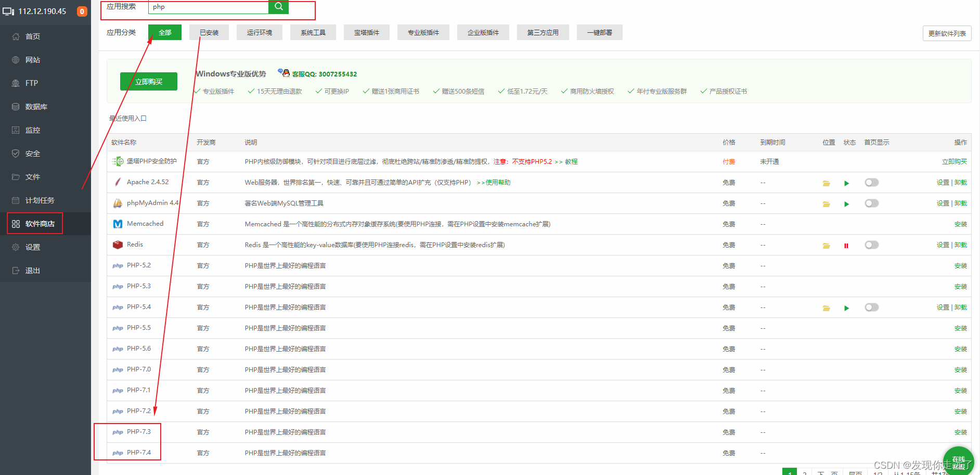Click the php logo beside PHP-7.4
The image size is (980, 475).
[118, 453]
